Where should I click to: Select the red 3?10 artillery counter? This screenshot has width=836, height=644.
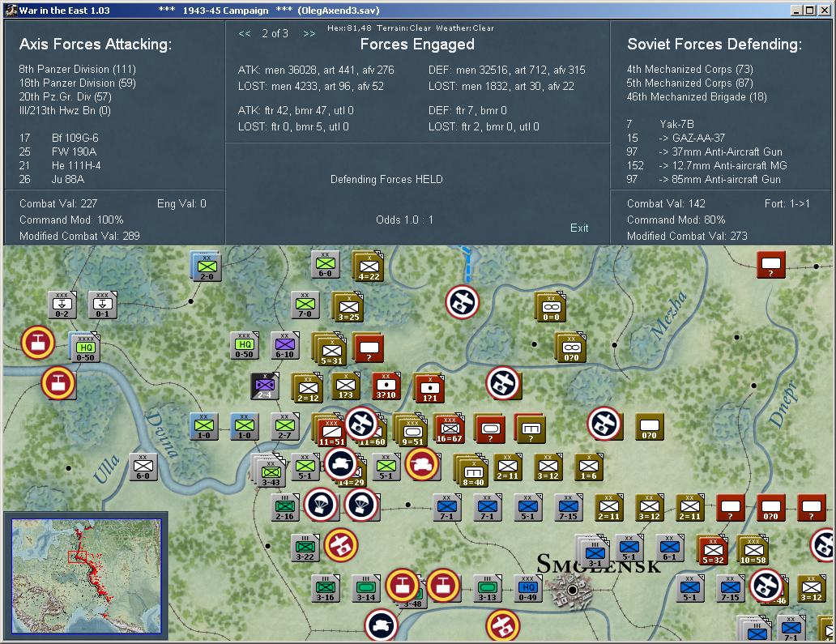(386, 386)
